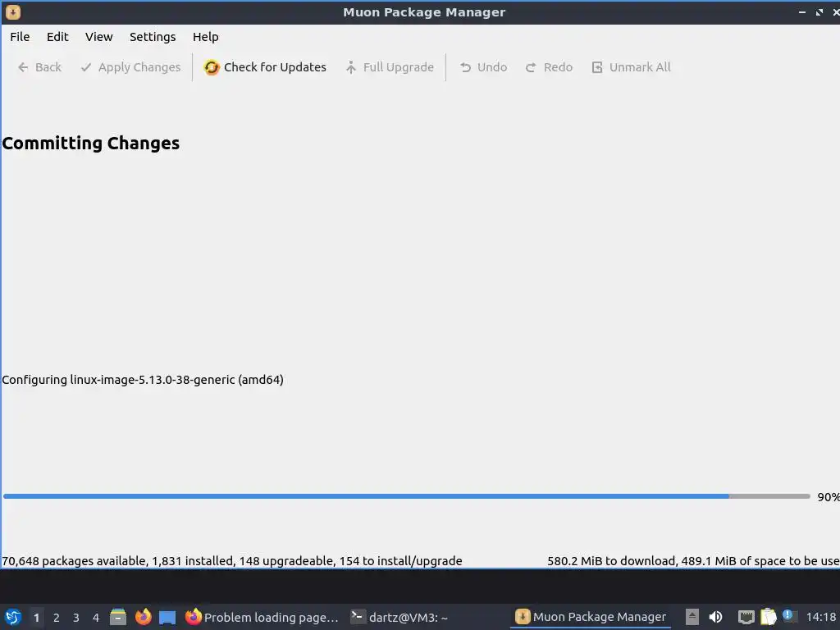Switch to the dartz@VM3 terminal window
The height and width of the screenshot is (630, 840).
click(x=399, y=617)
